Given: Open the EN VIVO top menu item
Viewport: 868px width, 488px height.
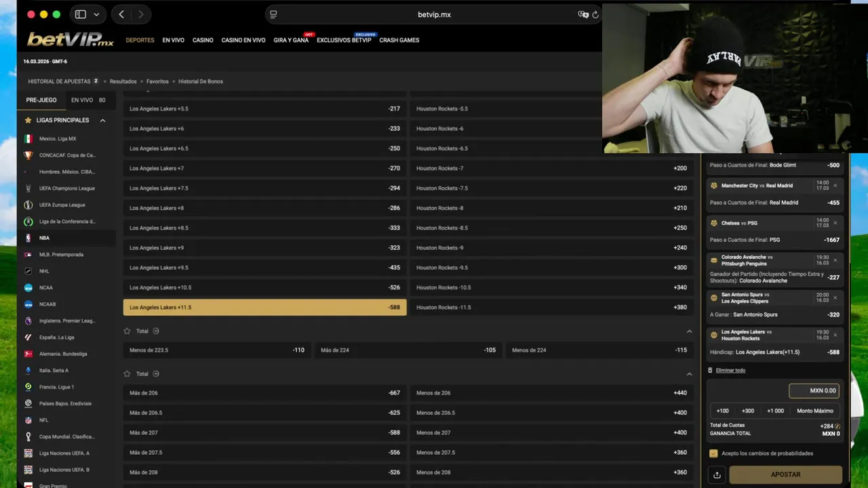Looking at the screenshot, I should [x=173, y=40].
